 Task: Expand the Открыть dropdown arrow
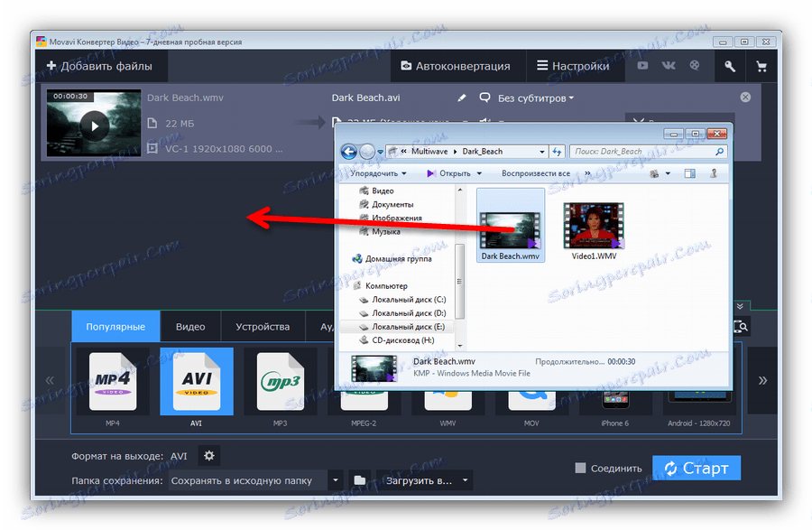click(x=479, y=173)
